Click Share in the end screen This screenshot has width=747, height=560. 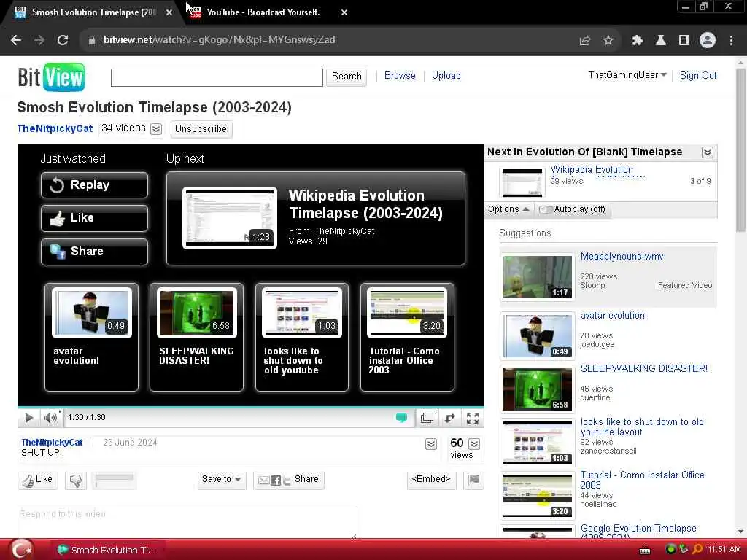click(94, 252)
